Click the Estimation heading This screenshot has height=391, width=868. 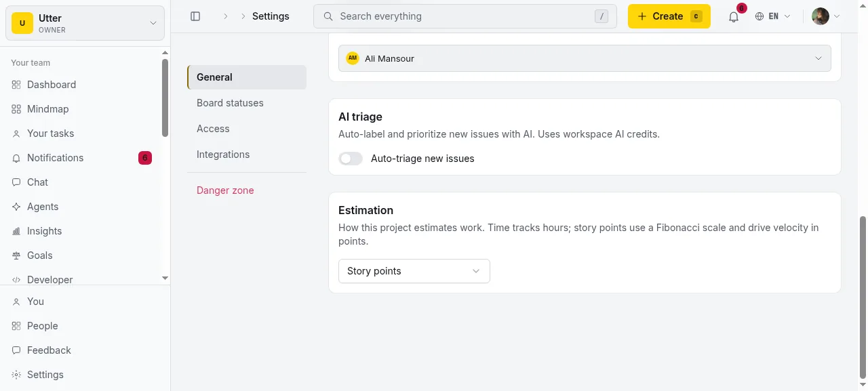pos(366,210)
